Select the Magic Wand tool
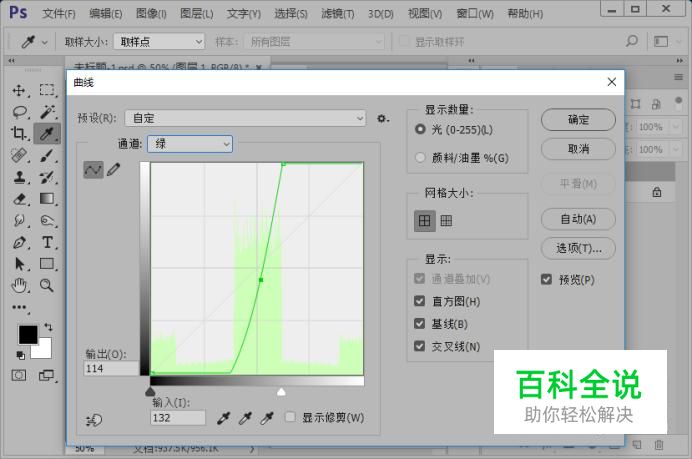Image resolution: width=692 pixels, height=459 pixels. pyautogui.click(x=47, y=112)
